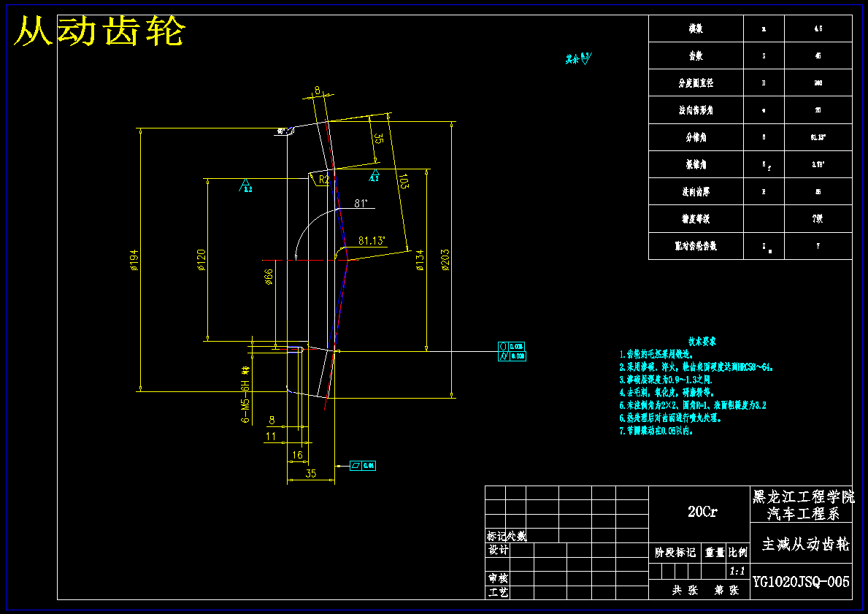Click the 6-M5-6H thread callout
This screenshot has width=868, height=614.
coord(245,395)
